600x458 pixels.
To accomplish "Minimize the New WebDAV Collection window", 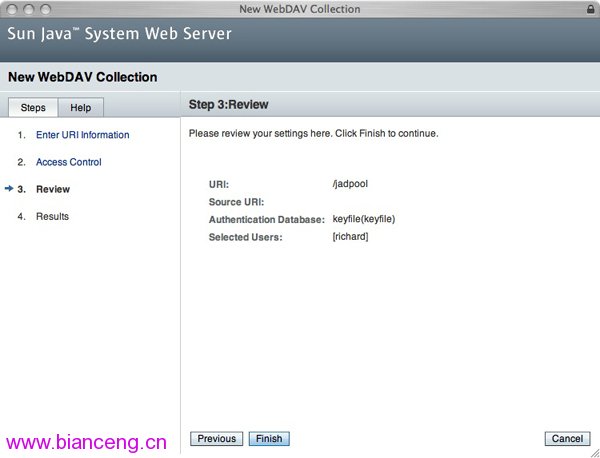I will point(29,9).
